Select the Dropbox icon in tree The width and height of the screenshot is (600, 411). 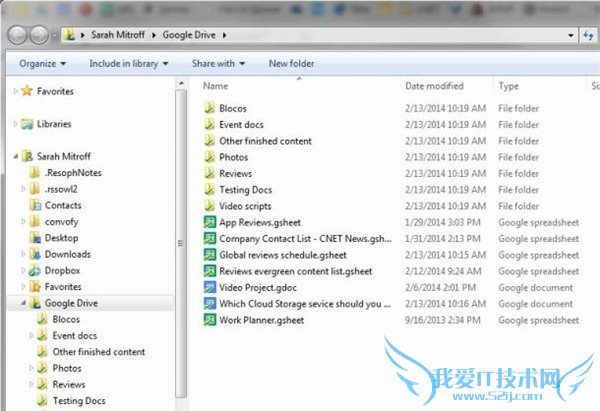point(35,270)
